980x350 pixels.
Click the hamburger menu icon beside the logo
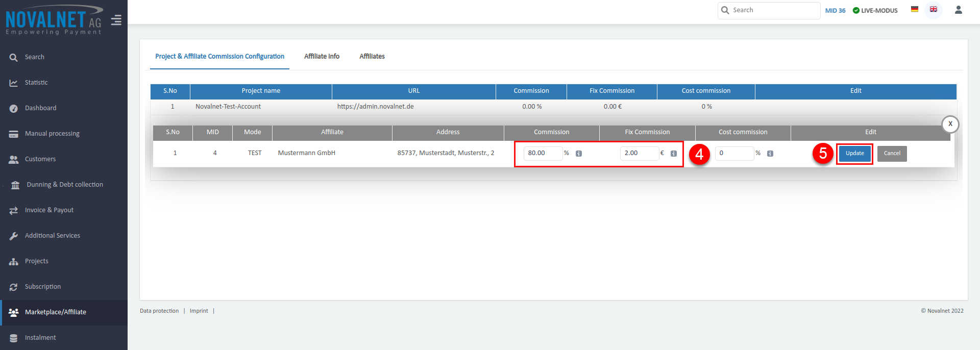(x=116, y=20)
